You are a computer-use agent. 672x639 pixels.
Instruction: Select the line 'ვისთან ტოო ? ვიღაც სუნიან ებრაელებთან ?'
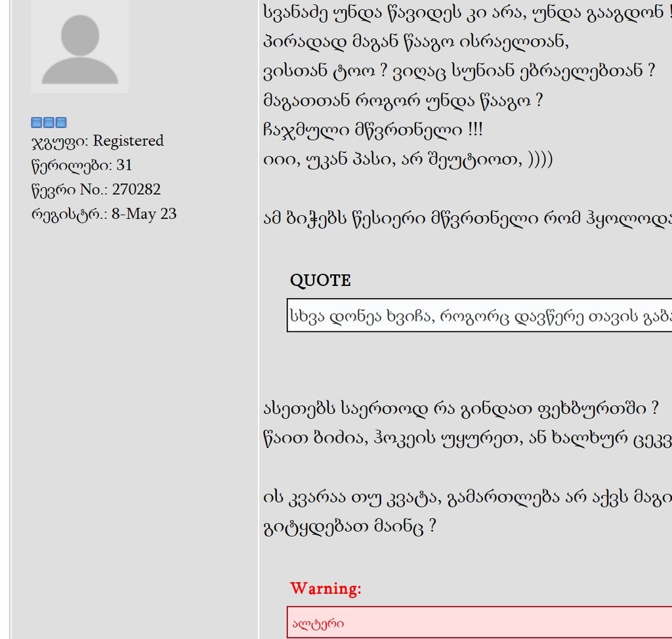pyautogui.click(x=459, y=71)
